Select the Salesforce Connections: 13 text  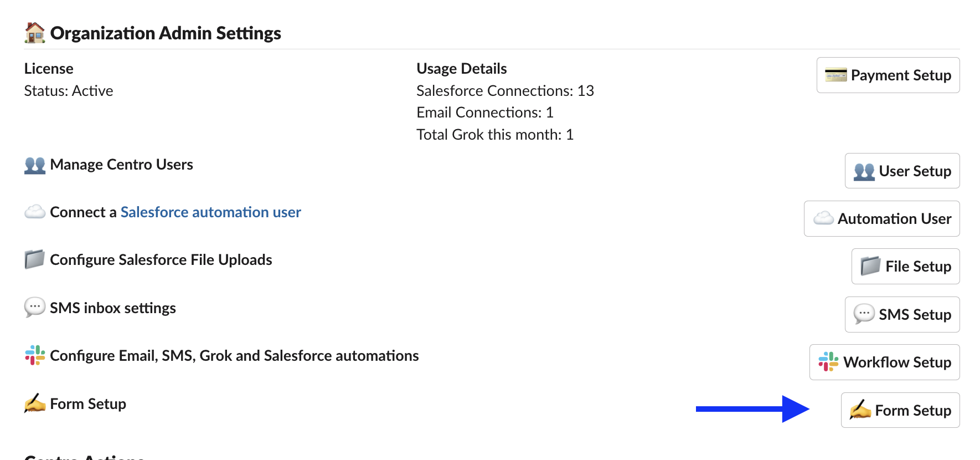pos(506,91)
